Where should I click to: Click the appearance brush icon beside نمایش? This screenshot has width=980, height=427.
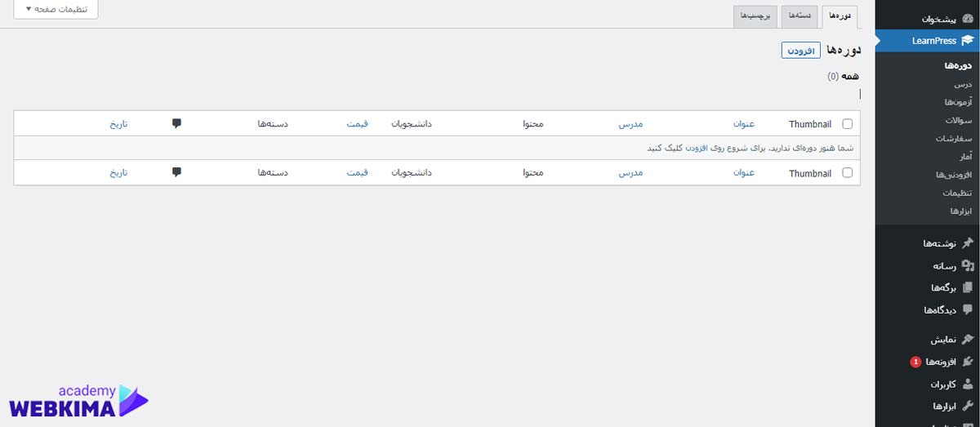(968, 339)
